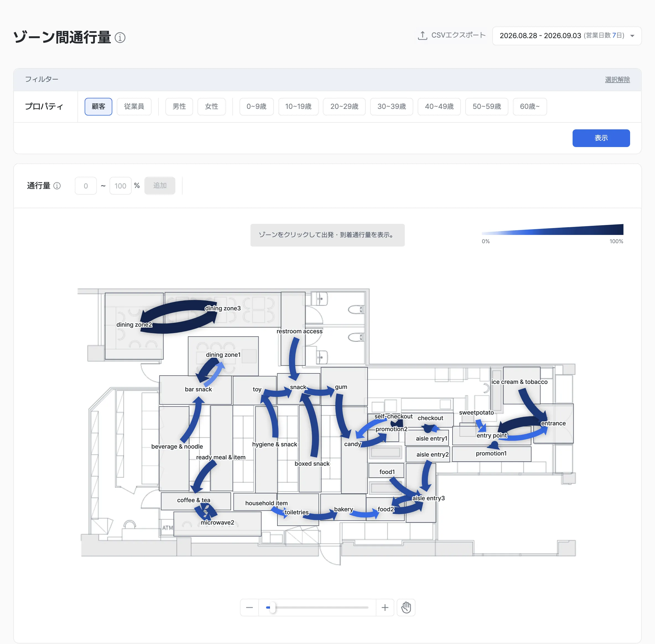Screen dimensions: 655x644
Task: Select the restroom access zone
Action: tap(293, 329)
